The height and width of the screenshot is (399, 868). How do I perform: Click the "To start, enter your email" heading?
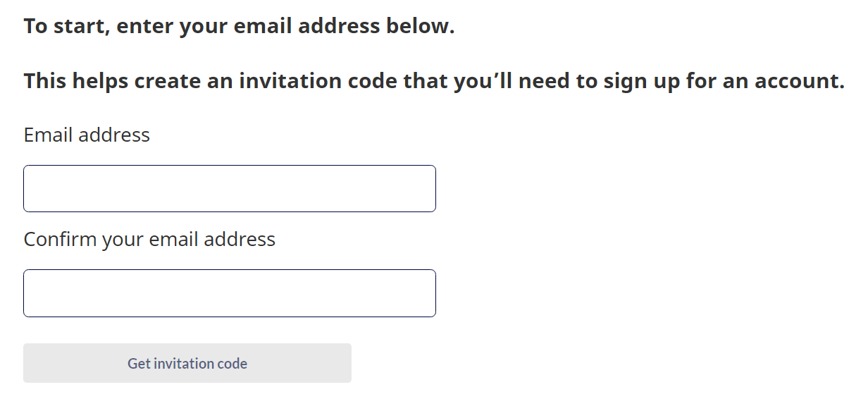click(x=239, y=26)
